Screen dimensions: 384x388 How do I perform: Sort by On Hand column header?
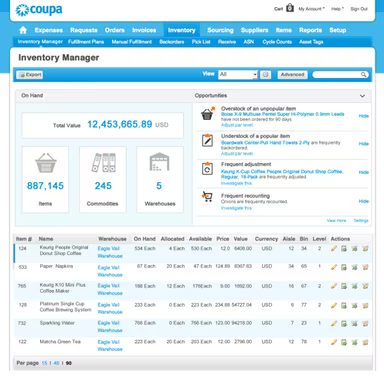coord(145,239)
